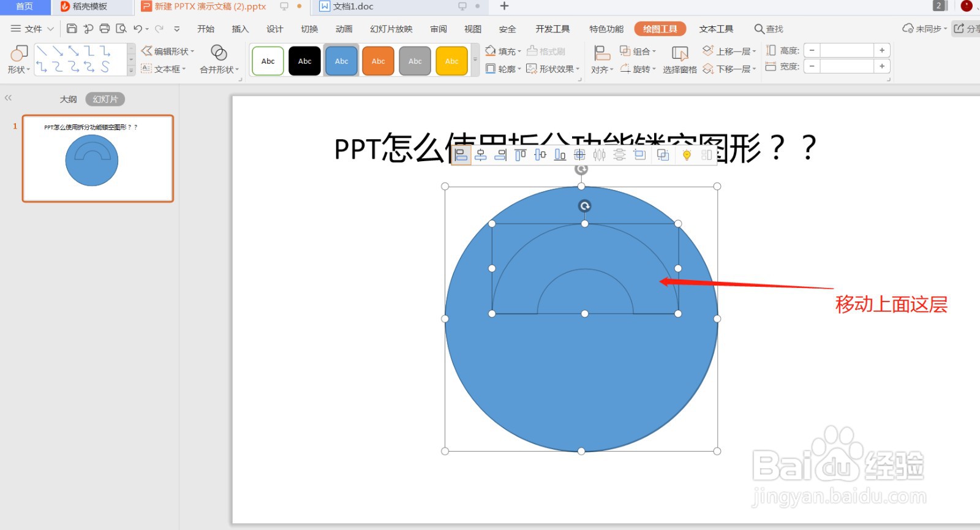Expand 形状效果 shape effects dropdown

(578, 69)
